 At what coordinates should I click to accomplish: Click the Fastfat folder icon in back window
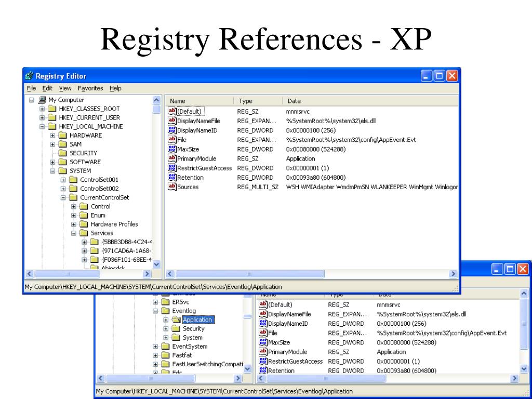[x=165, y=355]
